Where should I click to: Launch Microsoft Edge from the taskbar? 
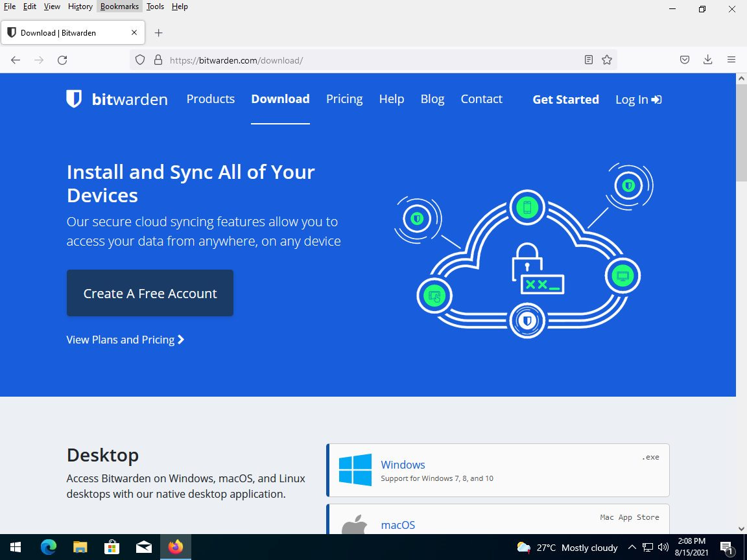click(48, 547)
